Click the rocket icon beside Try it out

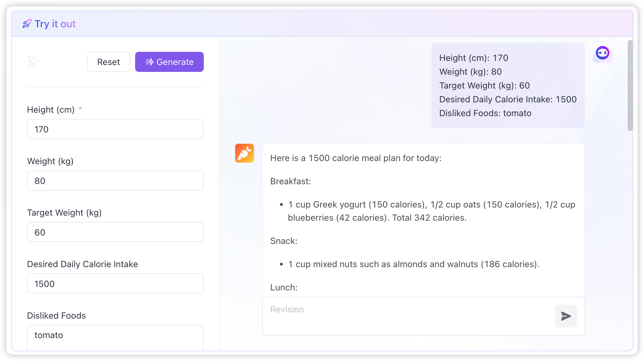click(x=27, y=24)
